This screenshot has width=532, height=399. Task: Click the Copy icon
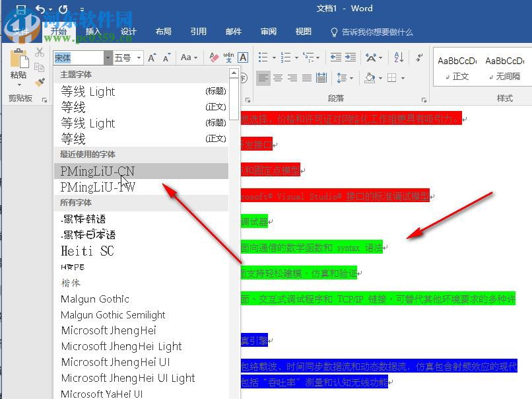pos(40,67)
